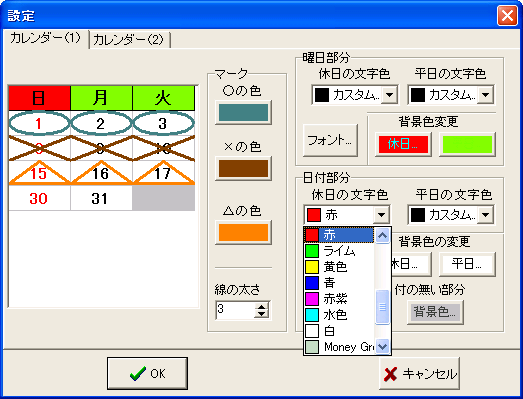Click the ×の色 brown color swatch
523x399 pixels.
tap(243, 168)
